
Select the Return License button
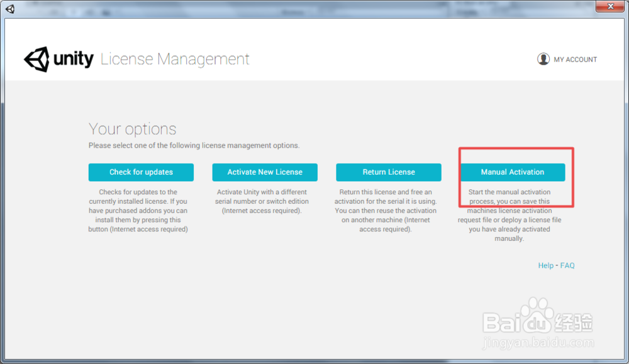click(x=389, y=172)
